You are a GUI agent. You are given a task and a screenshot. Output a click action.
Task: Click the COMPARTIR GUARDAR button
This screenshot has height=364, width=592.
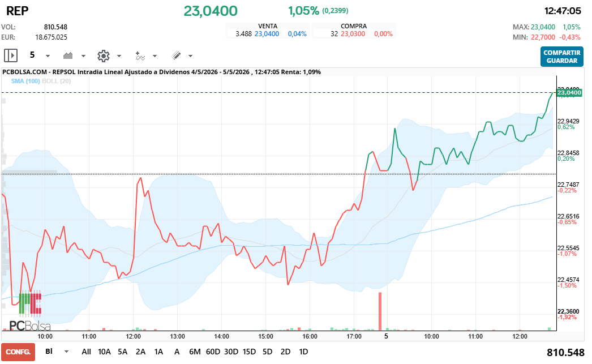click(562, 57)
